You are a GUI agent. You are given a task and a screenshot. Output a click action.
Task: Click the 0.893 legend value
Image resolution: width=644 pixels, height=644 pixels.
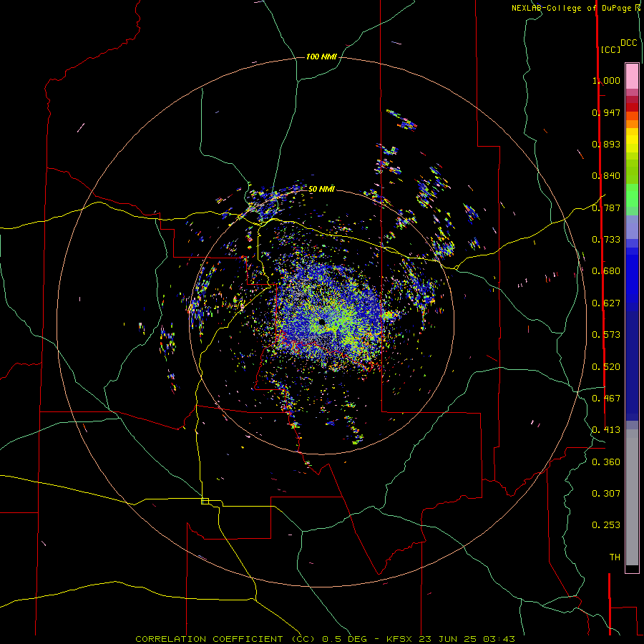click(x=606, y=144)
